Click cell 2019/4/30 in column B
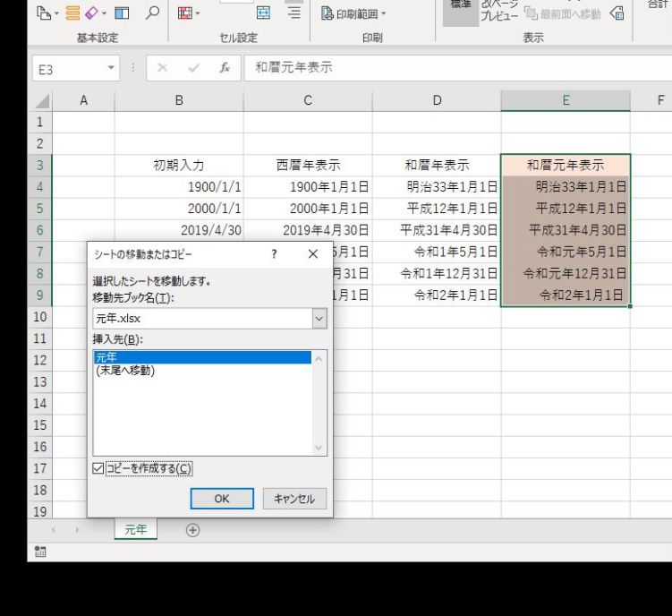Screen dimensions: 672x616 point(179,230)
